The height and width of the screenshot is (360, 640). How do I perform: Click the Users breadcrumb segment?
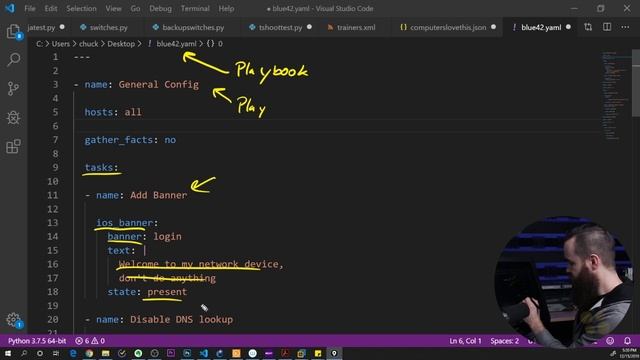coord(60,44)
